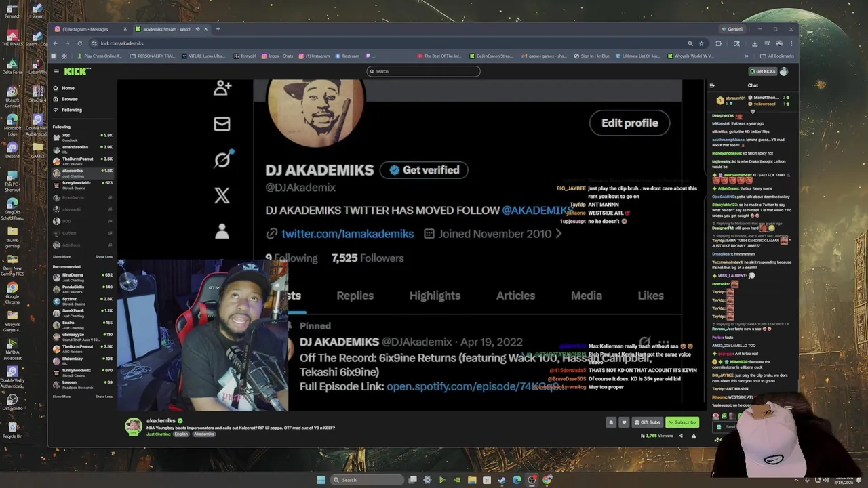This screenshot has height=488, width=868.
Task: Open the Sign In JetBlue bookmark
Action: point(591,56)
